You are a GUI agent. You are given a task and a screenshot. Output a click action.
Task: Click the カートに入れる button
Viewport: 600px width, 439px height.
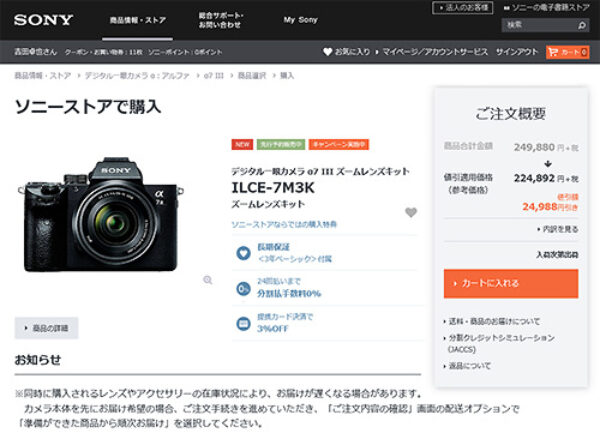coord(511,284)
